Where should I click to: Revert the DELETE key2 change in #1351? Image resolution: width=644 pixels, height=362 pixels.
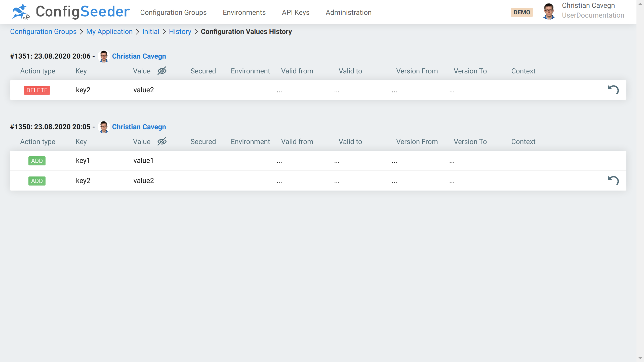tap(613, 90)
